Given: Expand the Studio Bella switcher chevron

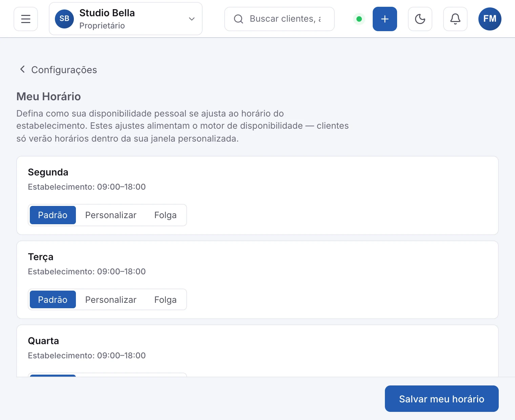Looking at the screenshot, I should [192, 19].
